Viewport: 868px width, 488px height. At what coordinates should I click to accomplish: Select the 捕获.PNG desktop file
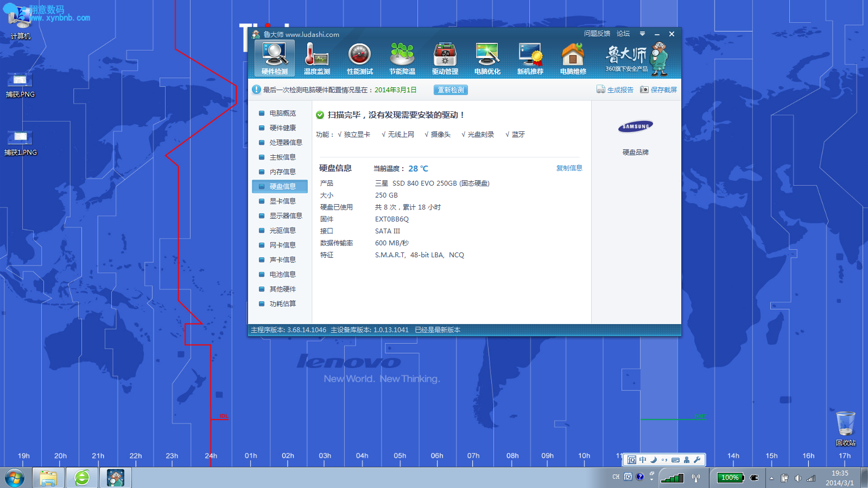pyautogui.click(x=20, y=85)
